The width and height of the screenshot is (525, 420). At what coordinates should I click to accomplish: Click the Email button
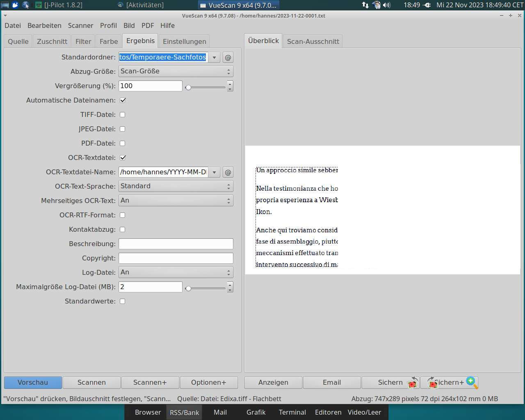331,383
